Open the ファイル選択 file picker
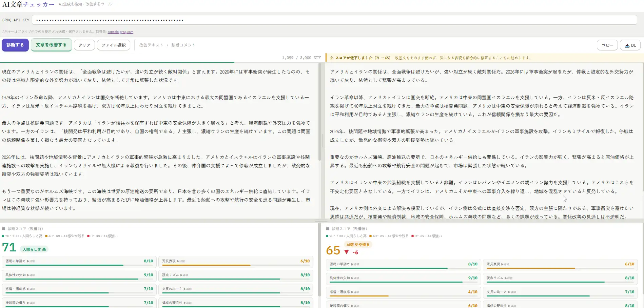The height and width of the screenshot is (308, 644). coord(114,45)
